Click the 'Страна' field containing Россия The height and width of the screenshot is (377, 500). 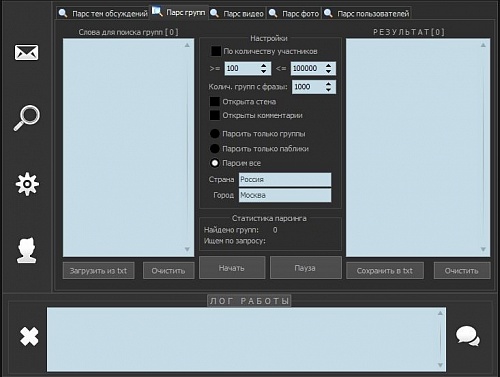(x=285, y=179)
